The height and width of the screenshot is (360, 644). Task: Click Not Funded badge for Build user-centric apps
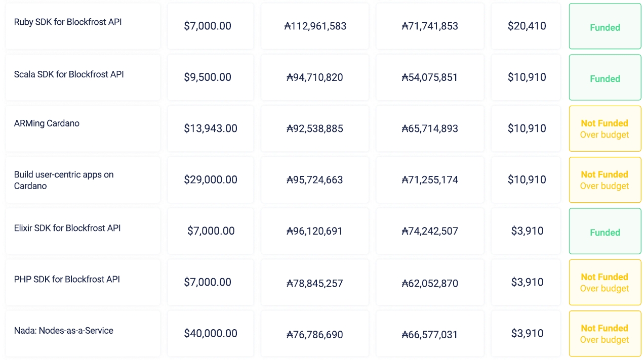coord(605,180)
